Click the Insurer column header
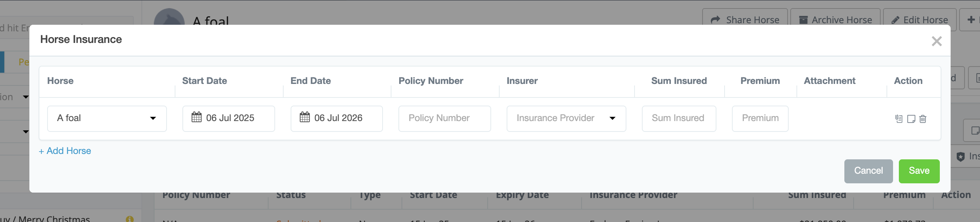This screenshot has width=980, height=222. pyautogui.click(x=522, y=81)
